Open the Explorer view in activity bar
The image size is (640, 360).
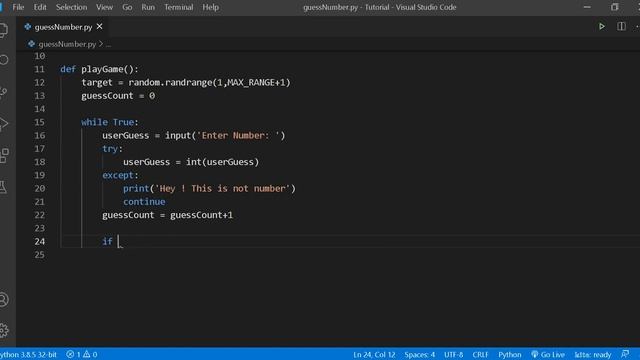click(3, 29)
